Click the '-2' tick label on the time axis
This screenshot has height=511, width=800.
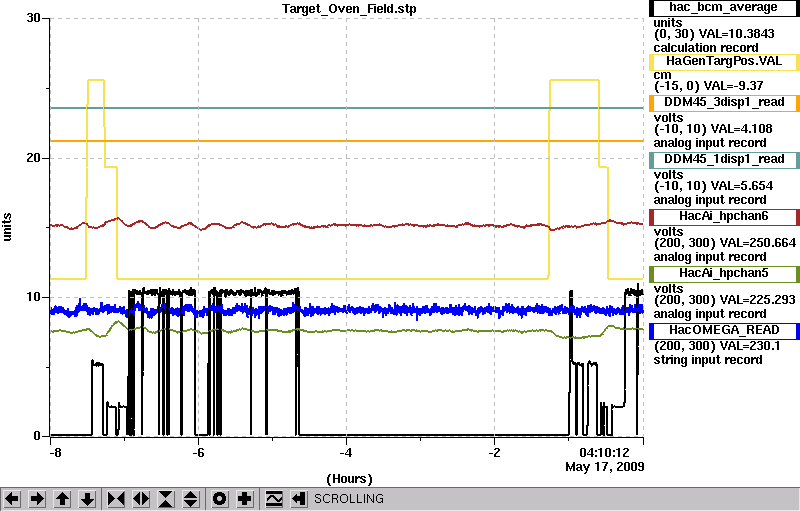point(494,452)
